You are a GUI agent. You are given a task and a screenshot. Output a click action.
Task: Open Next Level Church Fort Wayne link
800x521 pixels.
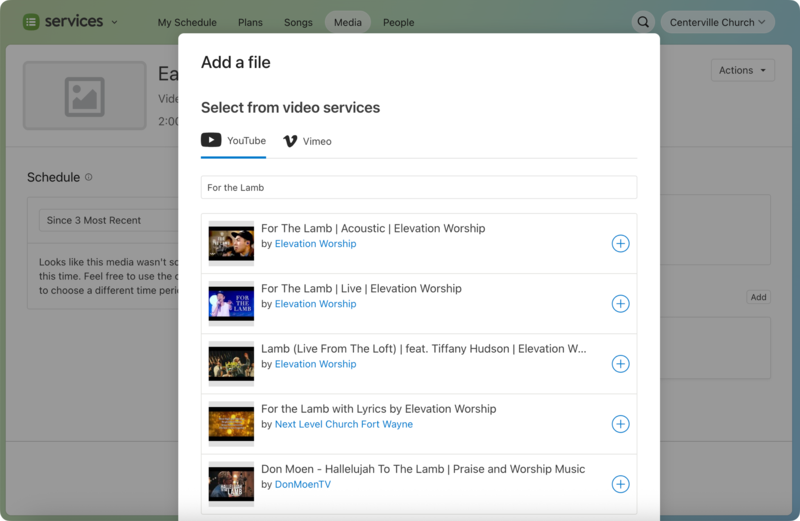click(x=343, y=424)
